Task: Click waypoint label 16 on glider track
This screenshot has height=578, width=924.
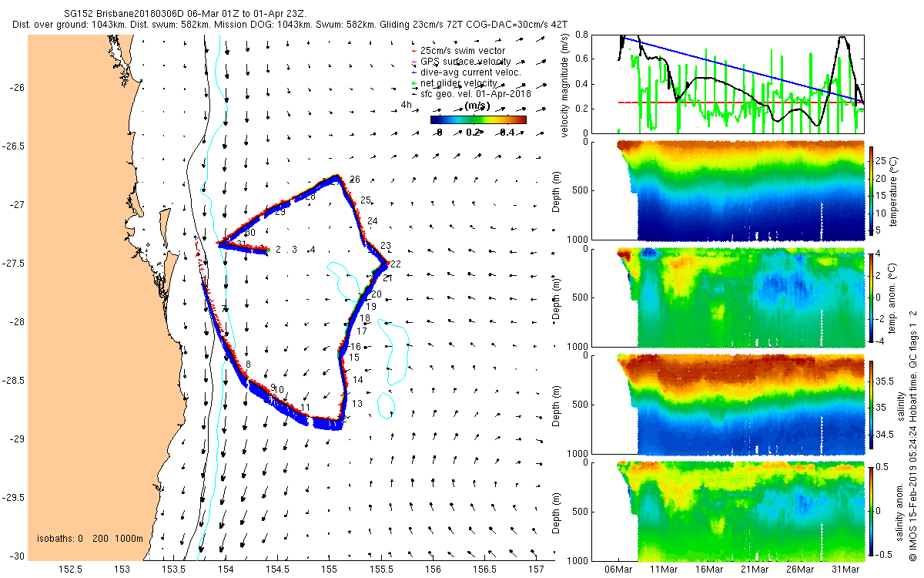Action: (x=356, y=348)
